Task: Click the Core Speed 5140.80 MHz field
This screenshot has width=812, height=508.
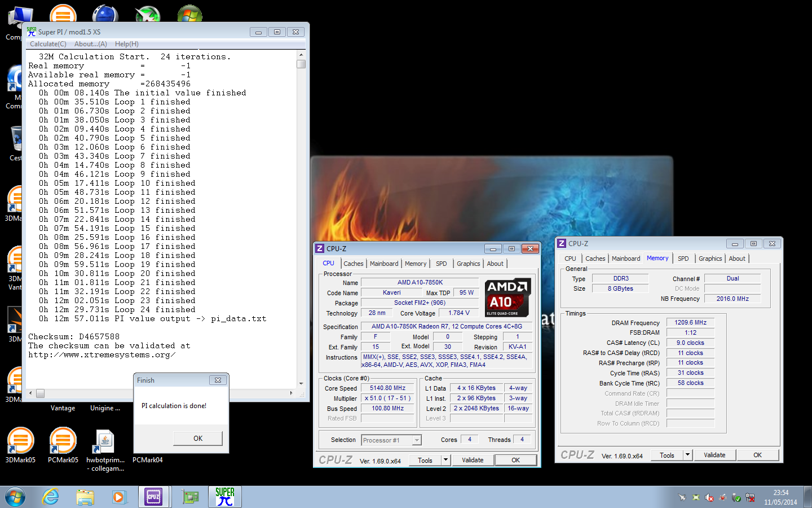Action: click(387, 388)
